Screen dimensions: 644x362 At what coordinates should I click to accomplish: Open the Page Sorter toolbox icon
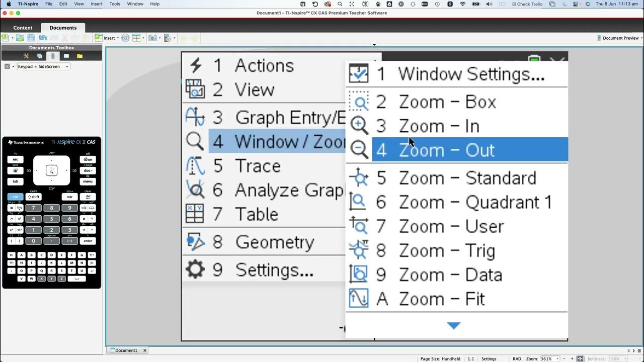coord(40,56)
